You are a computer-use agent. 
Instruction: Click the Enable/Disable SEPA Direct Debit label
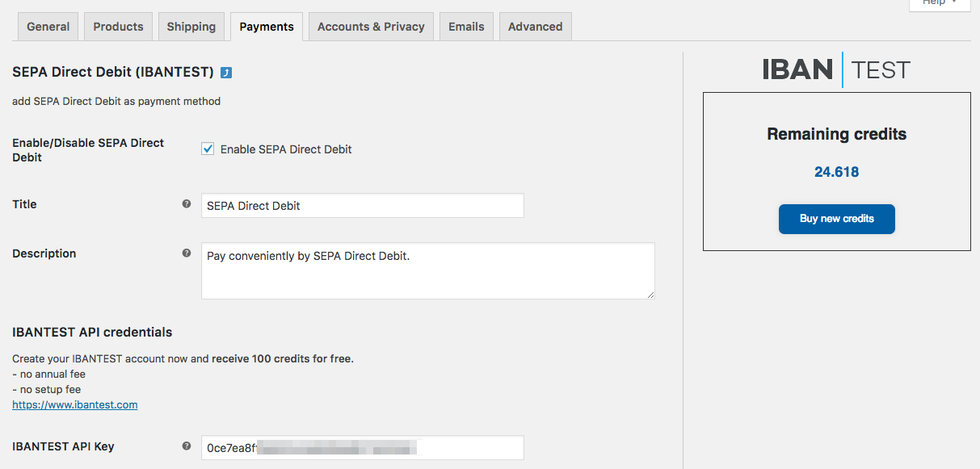coord(88,150)
